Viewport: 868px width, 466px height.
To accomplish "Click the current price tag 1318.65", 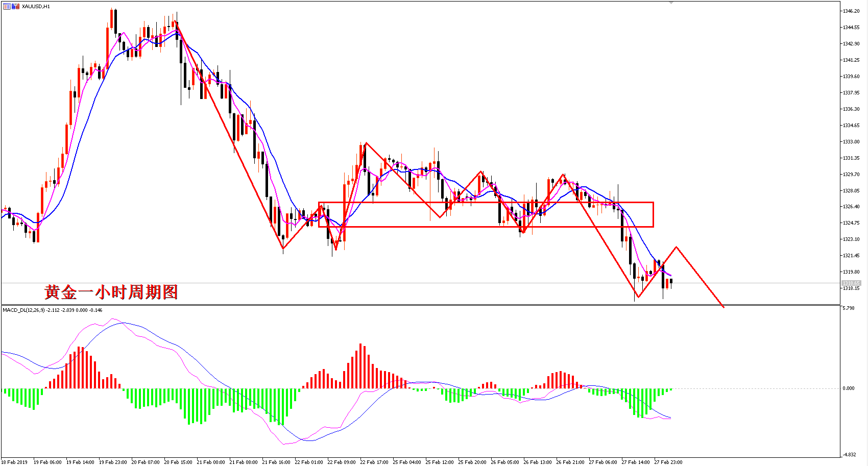I will tap(851, 283).
